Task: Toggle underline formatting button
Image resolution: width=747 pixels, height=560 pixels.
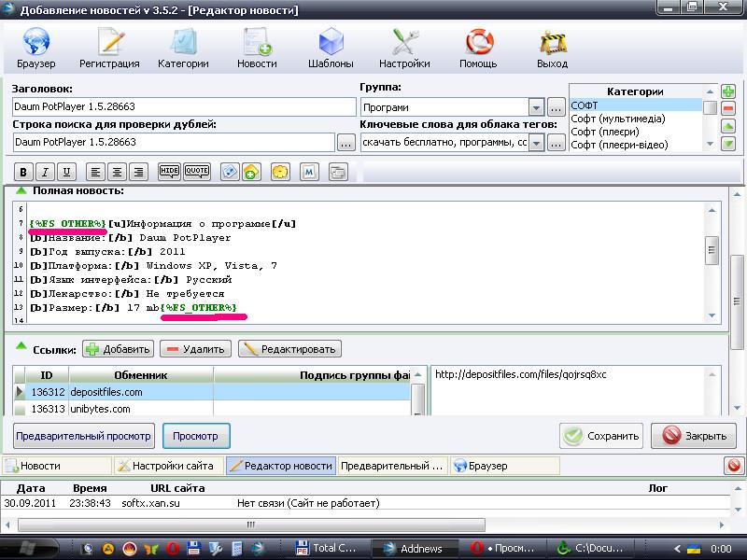Action: pyautogui.click(x=66, y=172)
